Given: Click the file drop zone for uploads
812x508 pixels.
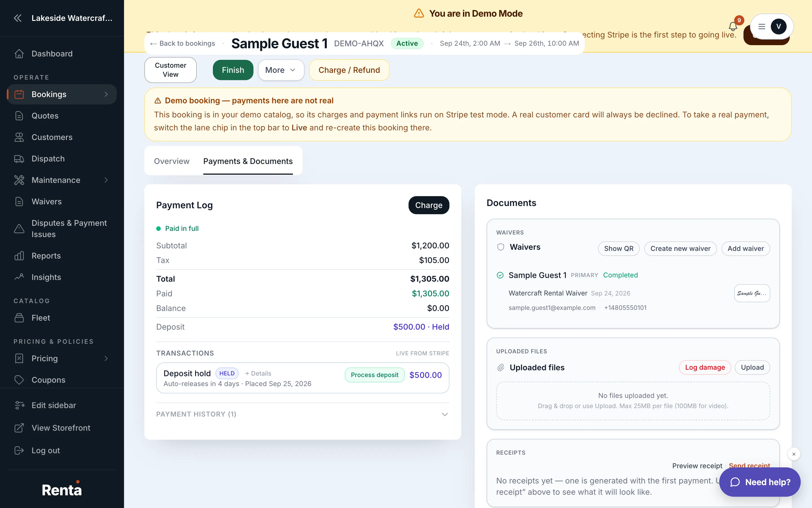Looking at the screenshot, I should pyautogui.click(x=633, y=400).
